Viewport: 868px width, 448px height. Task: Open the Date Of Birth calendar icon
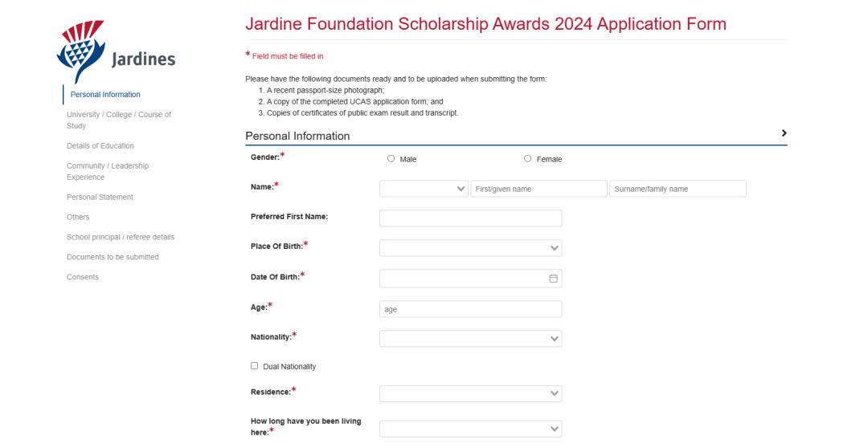[x=553, y=279]
